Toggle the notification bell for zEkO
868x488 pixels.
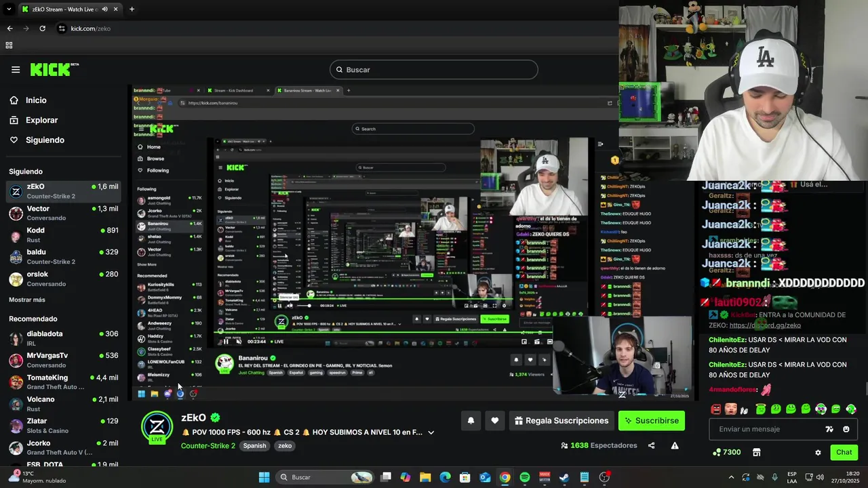(471, 421)
